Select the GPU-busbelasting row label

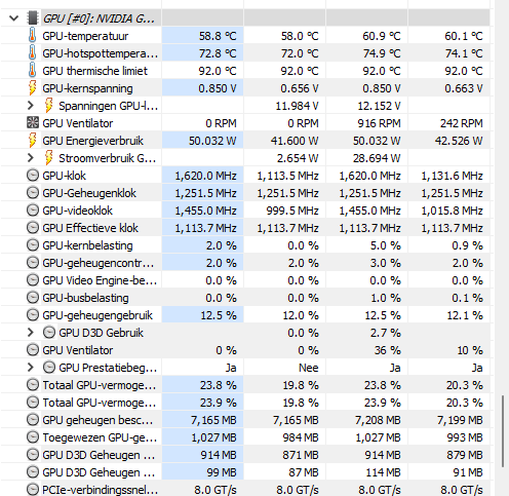pyautogui.click(x=85, y=298)
